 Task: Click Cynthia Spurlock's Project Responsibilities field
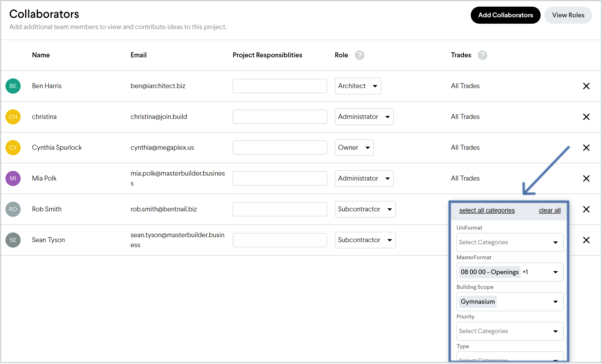(280, 148)
